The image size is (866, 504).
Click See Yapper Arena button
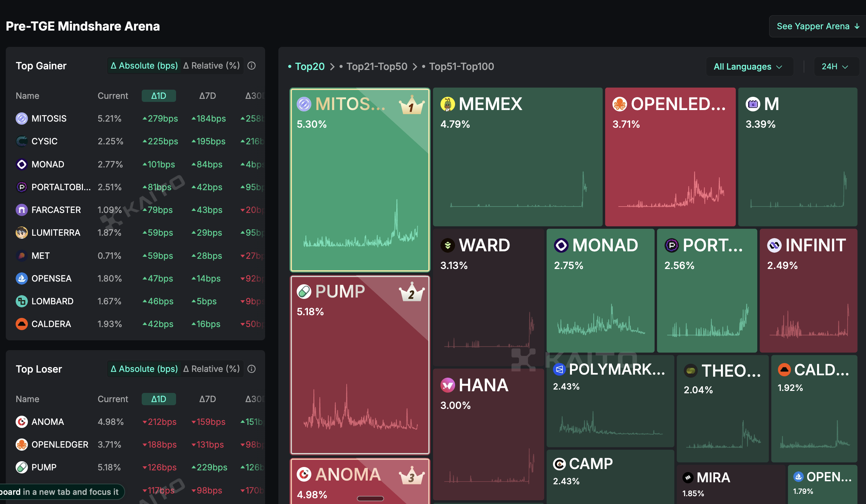pos(817,26)
